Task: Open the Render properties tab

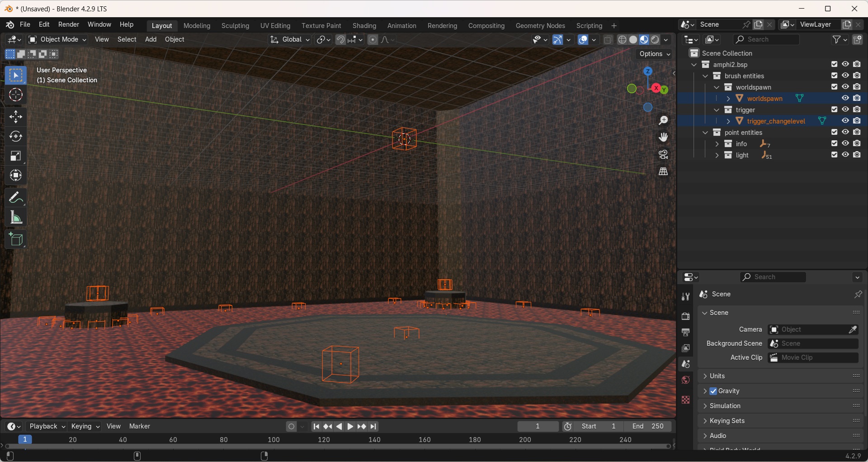Action: point(686,316)
